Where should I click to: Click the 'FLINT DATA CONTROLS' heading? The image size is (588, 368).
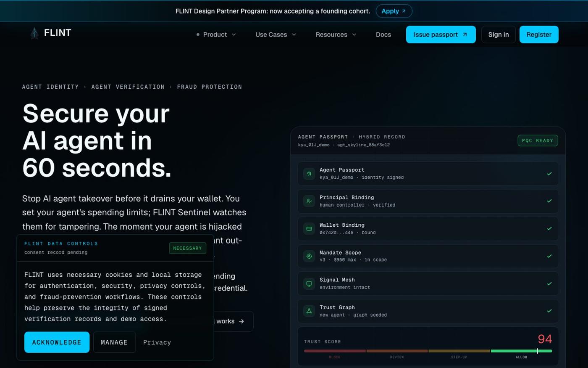pos(61,244)
